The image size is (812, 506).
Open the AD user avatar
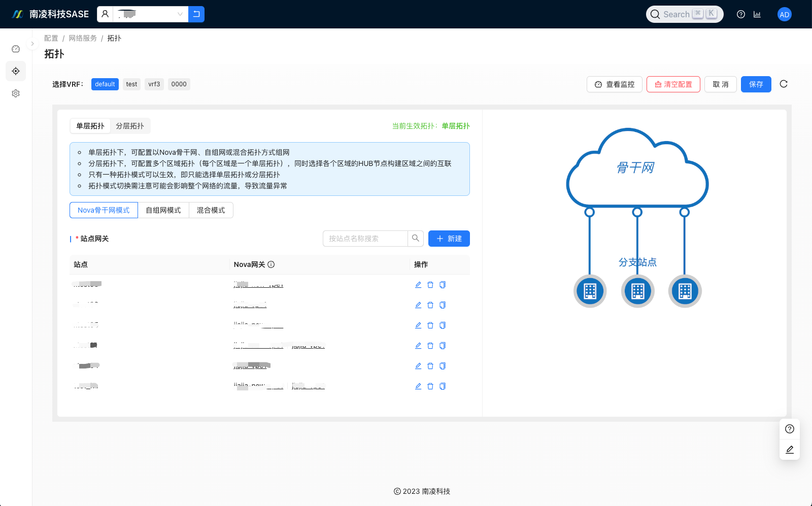click(x=785, y=14)
